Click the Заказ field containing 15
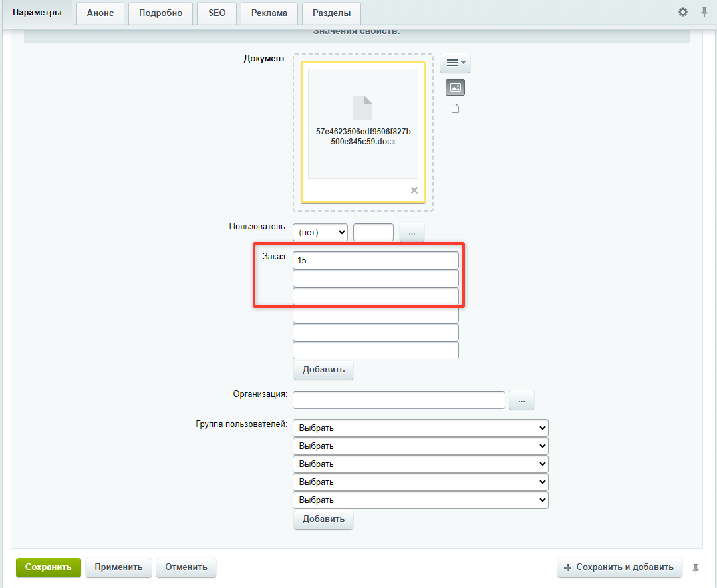This screenshot has height=588, width=717. [375, 260]
